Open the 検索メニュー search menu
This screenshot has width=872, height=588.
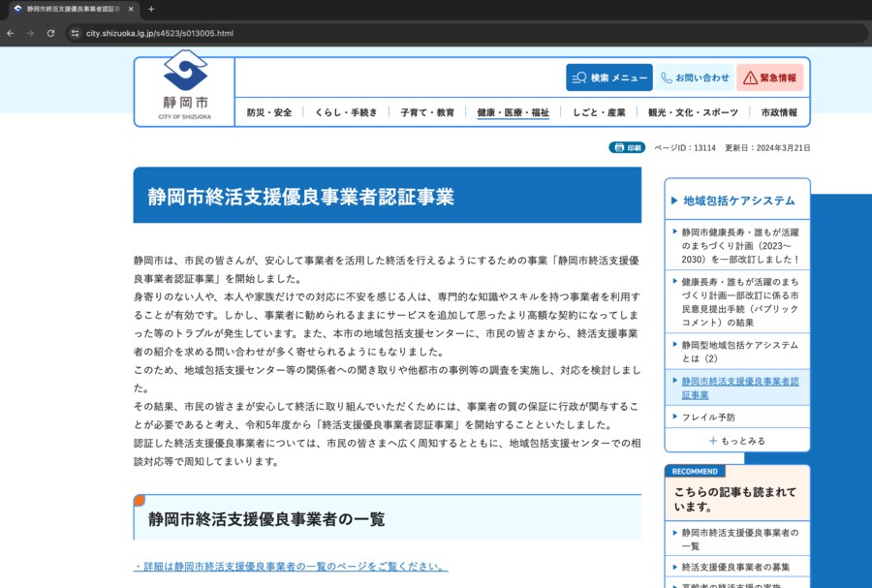(x=609, y=77)
